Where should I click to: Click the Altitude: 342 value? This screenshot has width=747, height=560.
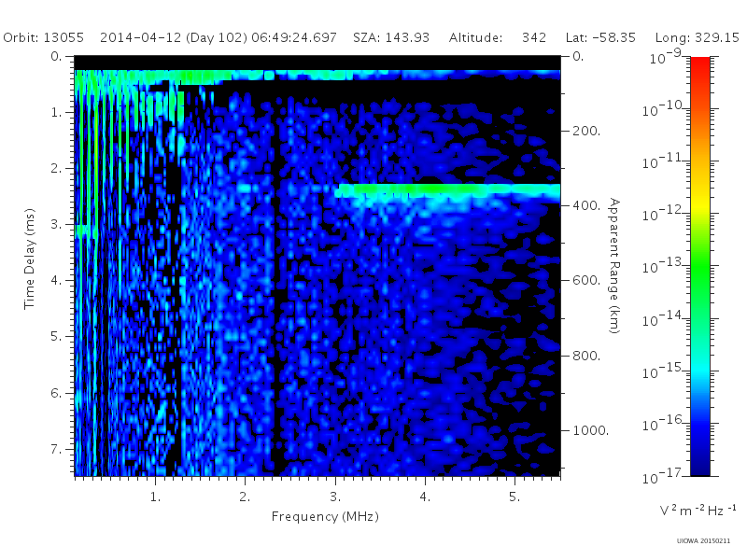coord(498,37)
